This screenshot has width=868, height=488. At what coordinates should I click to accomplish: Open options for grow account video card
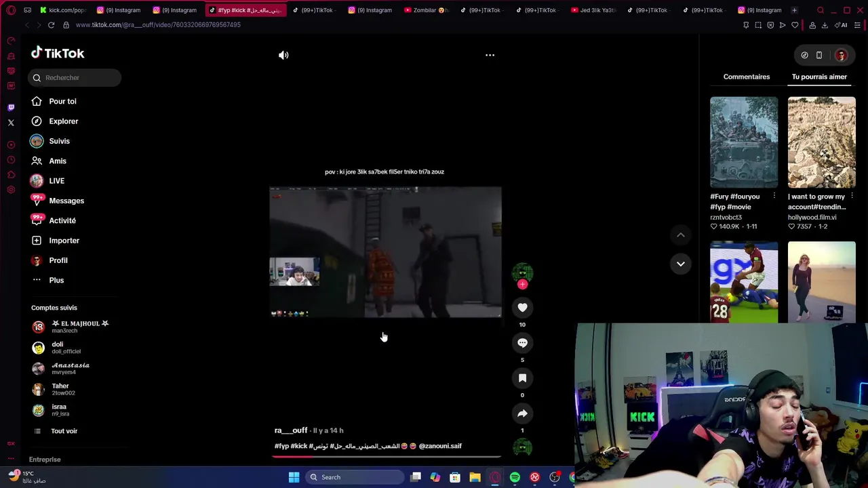coord(852,197)
